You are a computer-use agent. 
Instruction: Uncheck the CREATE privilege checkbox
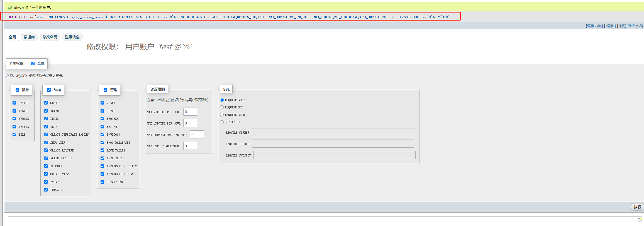pos(46,103)
